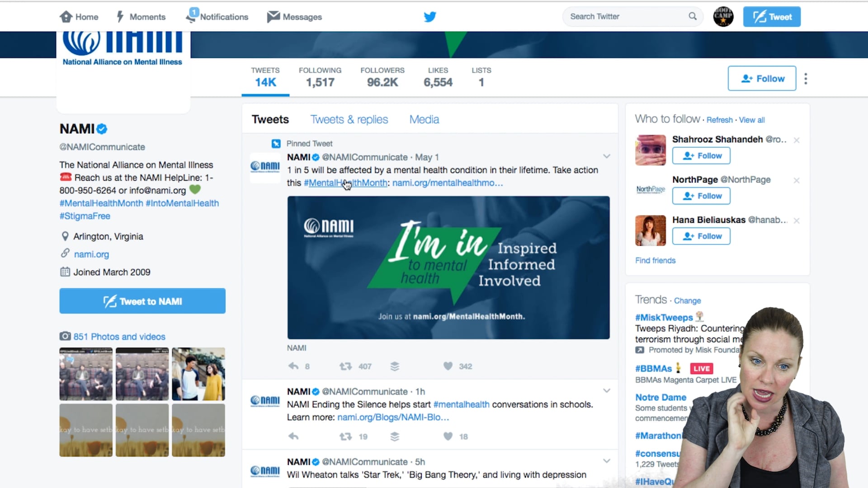Screen dimensions: 868x488
Task: Open the I'm in to mental health image
Action: [x=448, y=267]
